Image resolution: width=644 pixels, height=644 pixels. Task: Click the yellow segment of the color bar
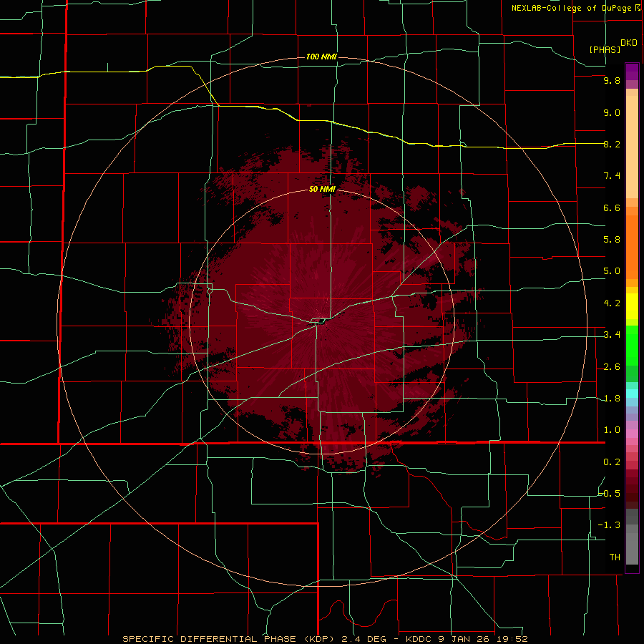(x=632, y=306)
